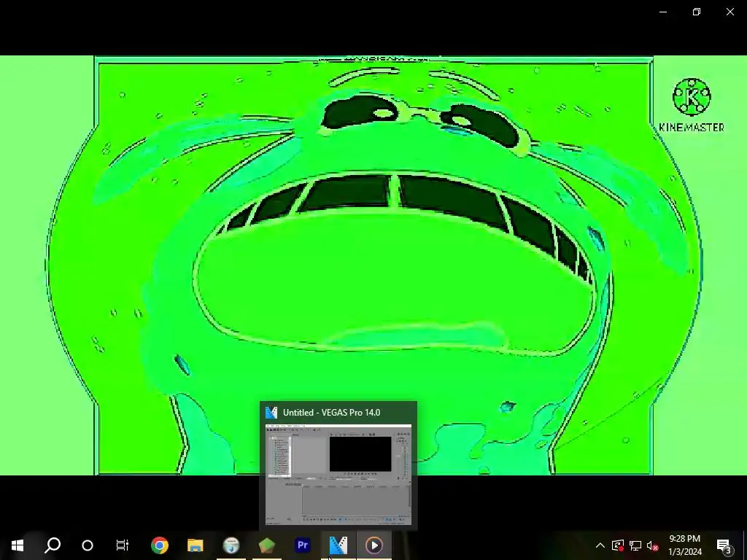
Task: Open network status tray icon
Action: click(x=635, y=545)
